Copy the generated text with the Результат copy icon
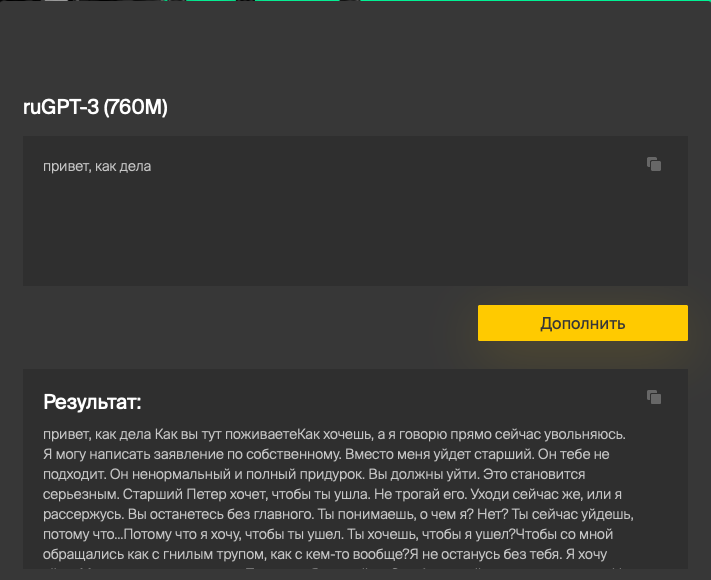Viewport: 711px width, 580px height. tap(654, 397)
